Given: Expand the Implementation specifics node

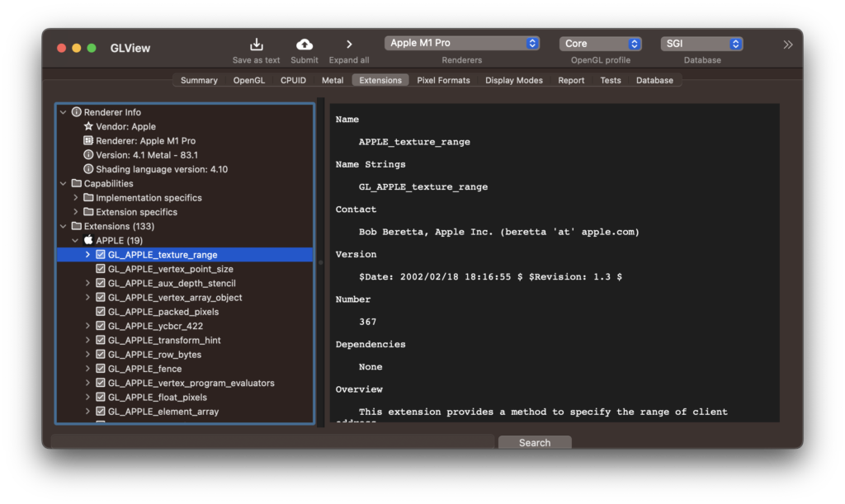Looking at the screenshot, I should point(75,198).
